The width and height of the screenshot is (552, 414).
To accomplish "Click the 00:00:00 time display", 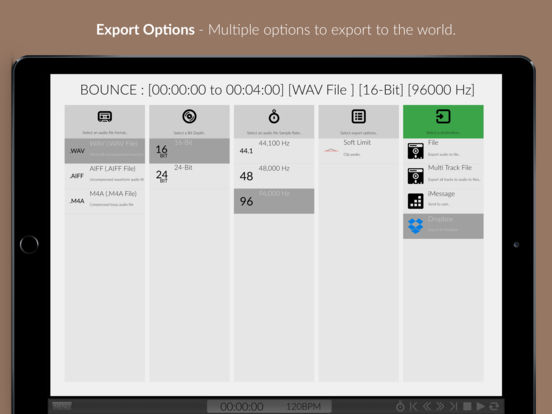I will pos(242,407).
